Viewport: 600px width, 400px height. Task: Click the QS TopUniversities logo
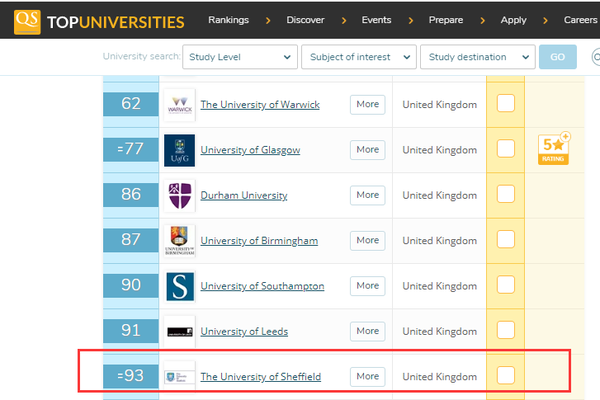click(x=99, y=22)
